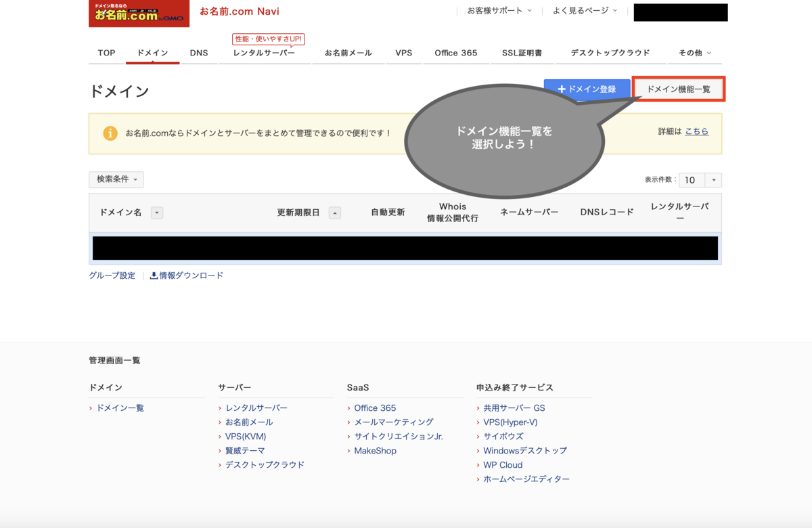
Task: Open the MakeShop link
Action: pos(376,451)
